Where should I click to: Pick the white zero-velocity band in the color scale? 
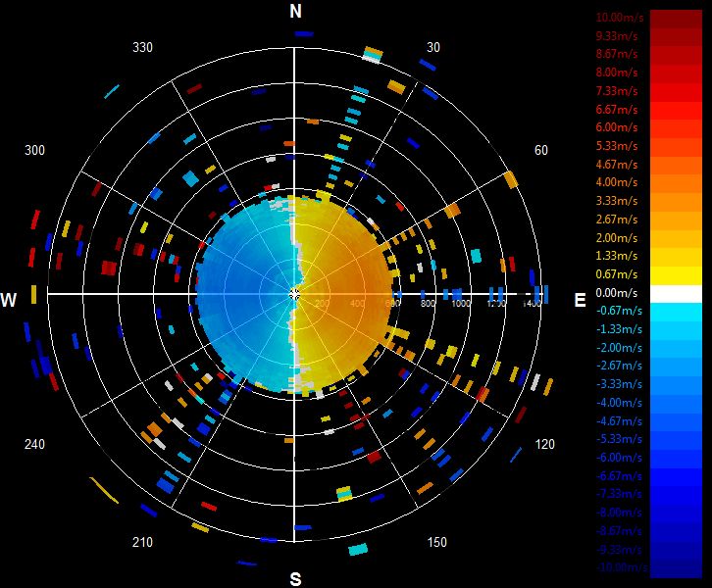click(x=676, y=294)
